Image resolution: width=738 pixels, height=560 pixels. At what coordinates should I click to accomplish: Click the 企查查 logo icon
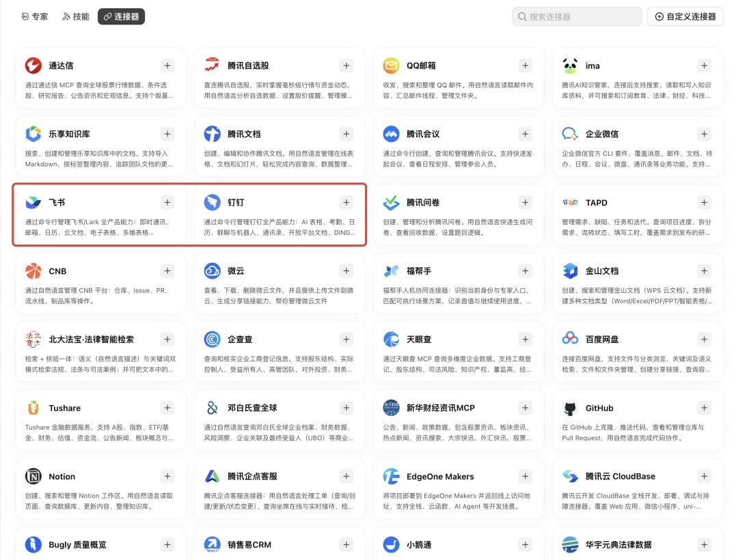213,339
